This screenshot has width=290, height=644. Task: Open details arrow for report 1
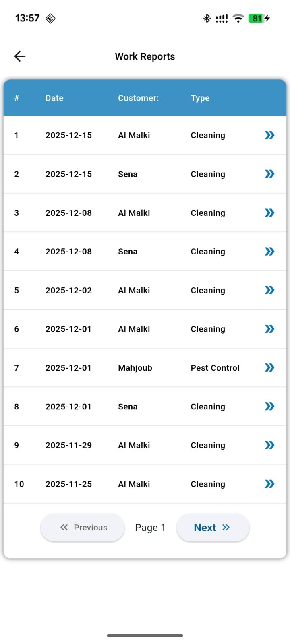(x=269, y=135)
